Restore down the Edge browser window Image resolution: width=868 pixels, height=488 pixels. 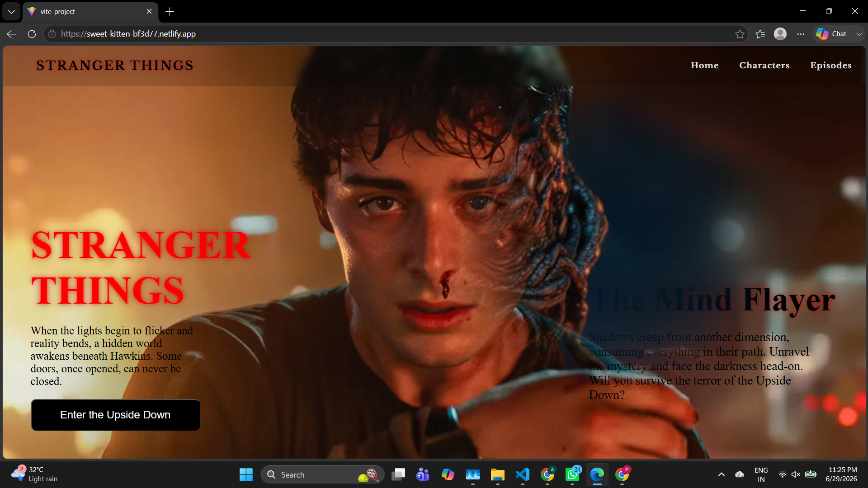pyautogui.click(x=829, y=11)
